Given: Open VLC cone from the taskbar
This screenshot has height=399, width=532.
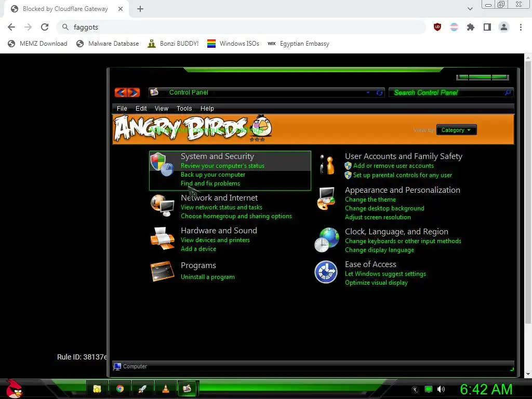Looking at the screenshot, I should [x=165, y=389].
